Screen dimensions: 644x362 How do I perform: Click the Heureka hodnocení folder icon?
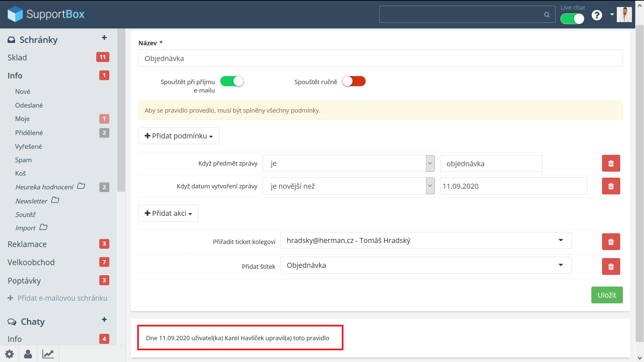click(81, 186)
